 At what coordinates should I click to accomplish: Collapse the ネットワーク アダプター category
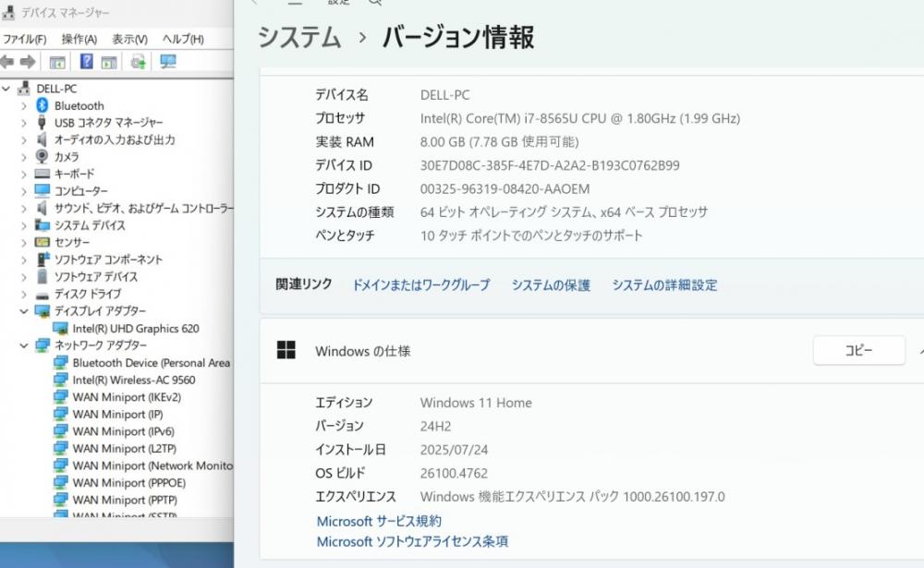point(24,345)
